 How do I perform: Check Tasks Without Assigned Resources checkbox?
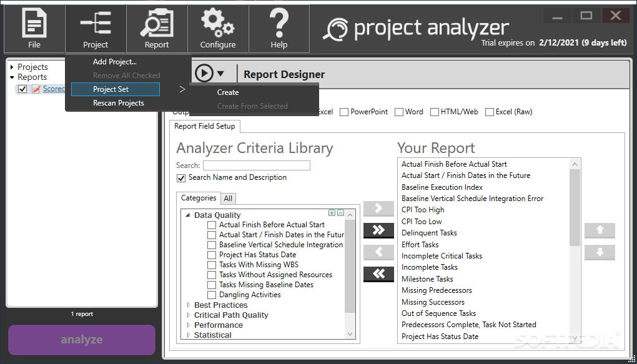[x=211, y=275]
